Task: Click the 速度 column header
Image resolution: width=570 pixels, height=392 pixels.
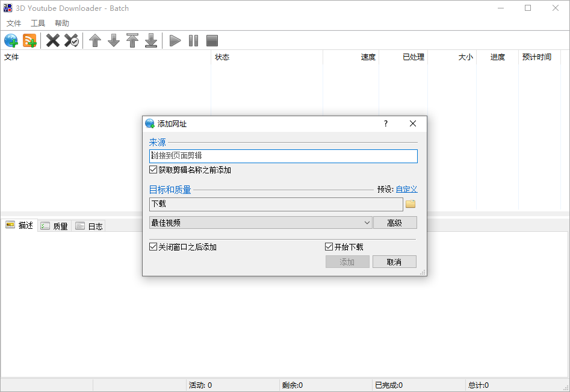Action: [351, 57]
